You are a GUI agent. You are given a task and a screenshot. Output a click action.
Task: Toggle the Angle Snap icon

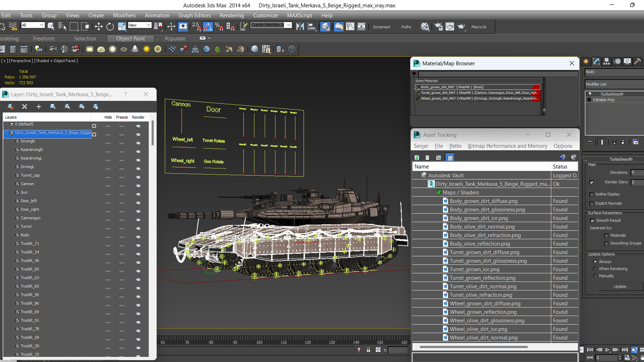click(x=208, y=26)
